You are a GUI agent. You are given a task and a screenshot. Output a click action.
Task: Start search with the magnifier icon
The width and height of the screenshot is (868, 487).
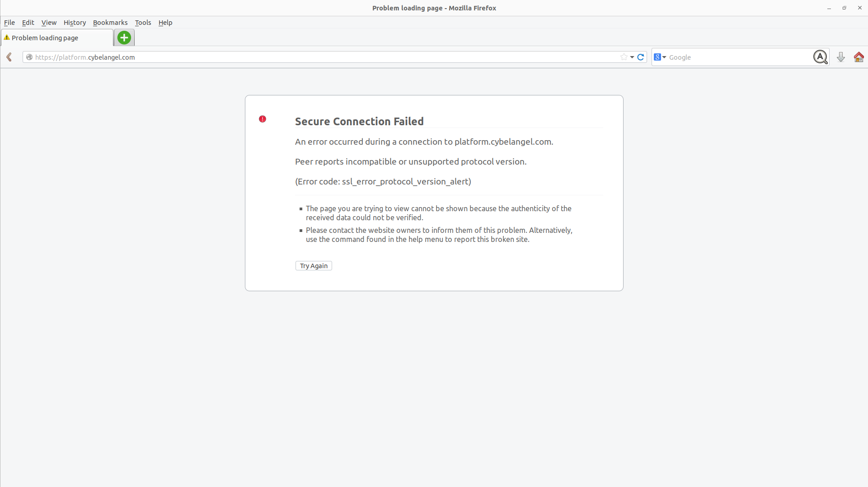[x=821, y=57]
